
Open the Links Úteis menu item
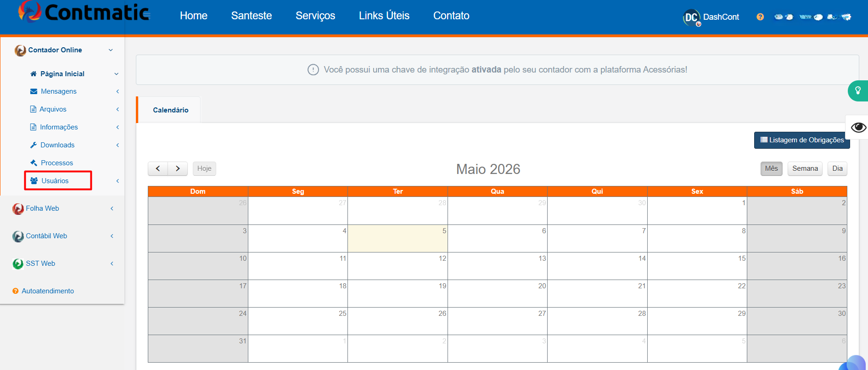[384, 16]
